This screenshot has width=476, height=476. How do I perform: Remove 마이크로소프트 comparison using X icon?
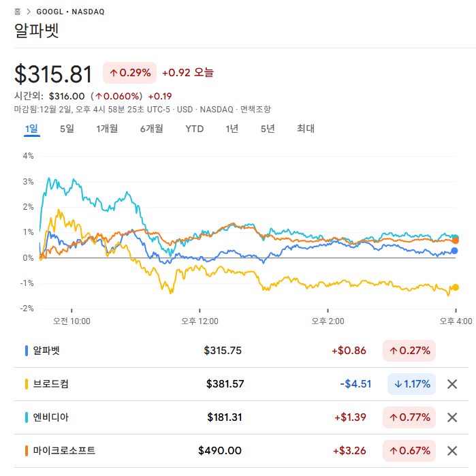[451, 451]
